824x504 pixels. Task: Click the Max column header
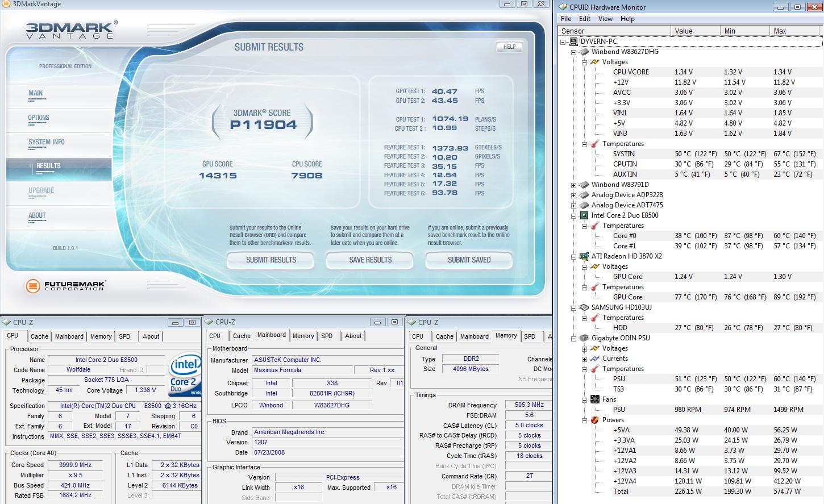pos(795,31)
